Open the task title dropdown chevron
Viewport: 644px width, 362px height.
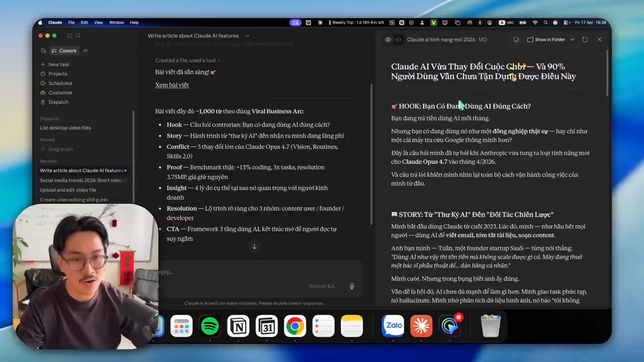coord(247,36)
